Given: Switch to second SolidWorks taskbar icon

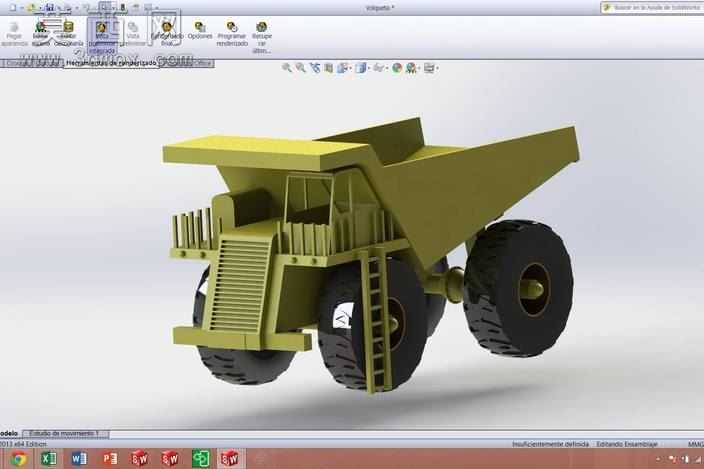Looking at the screenshot, I should (170, 459).
